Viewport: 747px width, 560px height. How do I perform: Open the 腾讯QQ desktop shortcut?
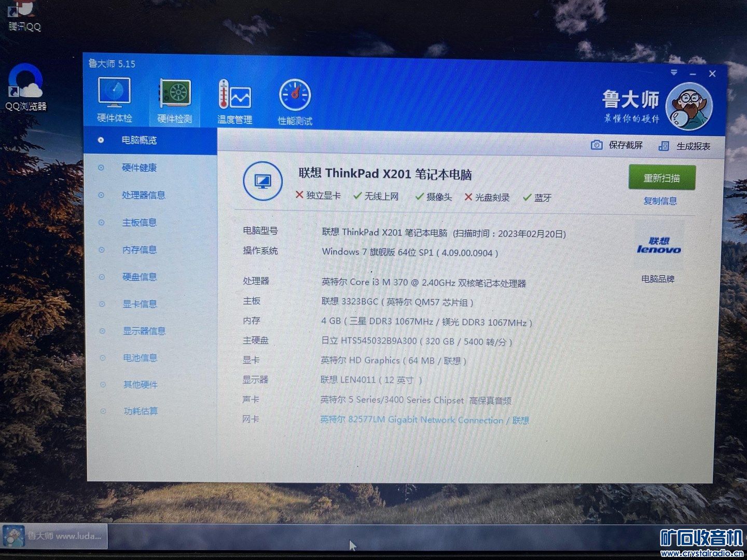[24, 17]
